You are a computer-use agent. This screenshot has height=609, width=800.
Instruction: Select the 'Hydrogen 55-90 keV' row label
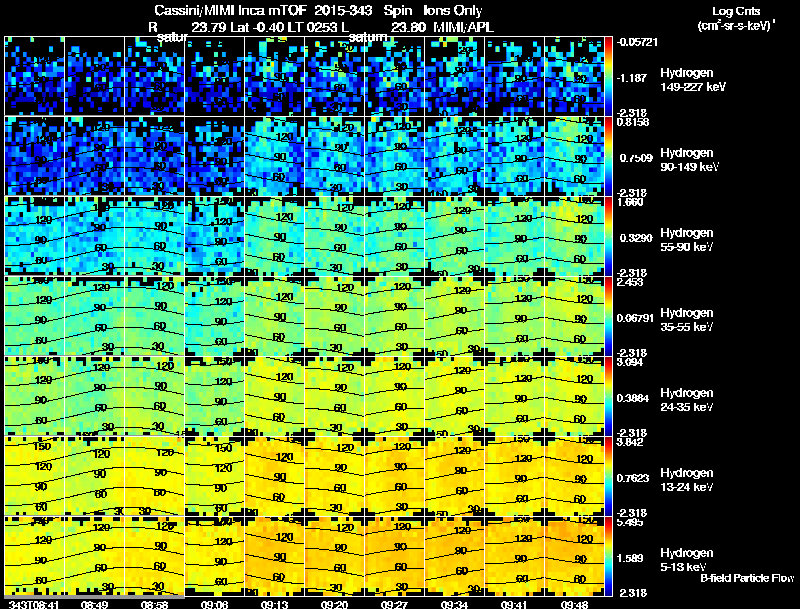click(x=687, y=240)
